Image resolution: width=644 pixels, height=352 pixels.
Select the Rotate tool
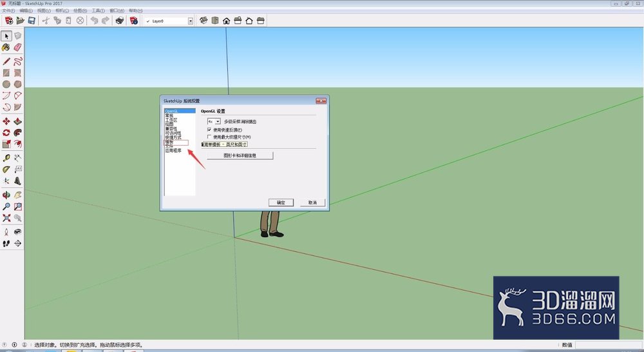[6, 133]
